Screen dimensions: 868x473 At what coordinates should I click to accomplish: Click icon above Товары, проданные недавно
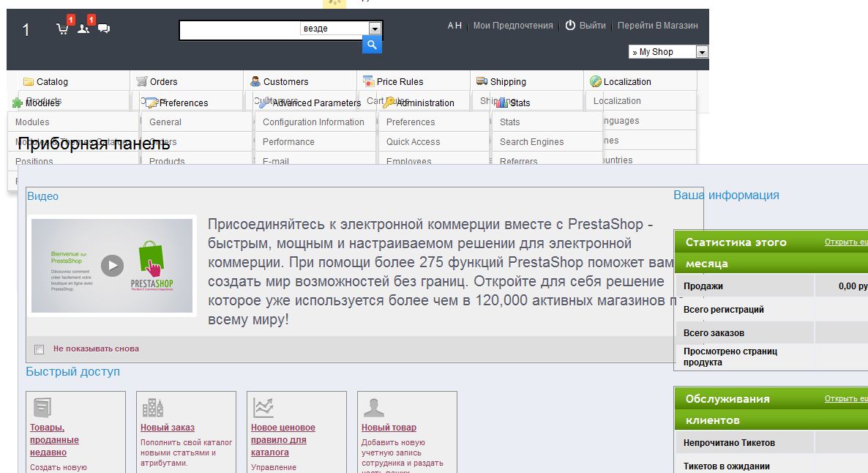42,408
